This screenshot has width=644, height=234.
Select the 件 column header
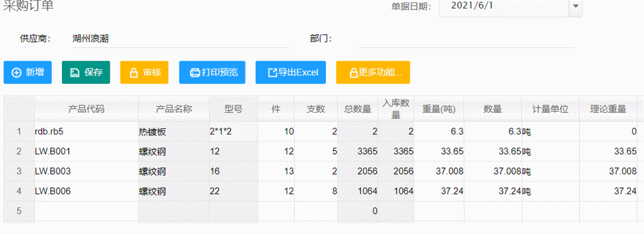[x=276, y=109]
